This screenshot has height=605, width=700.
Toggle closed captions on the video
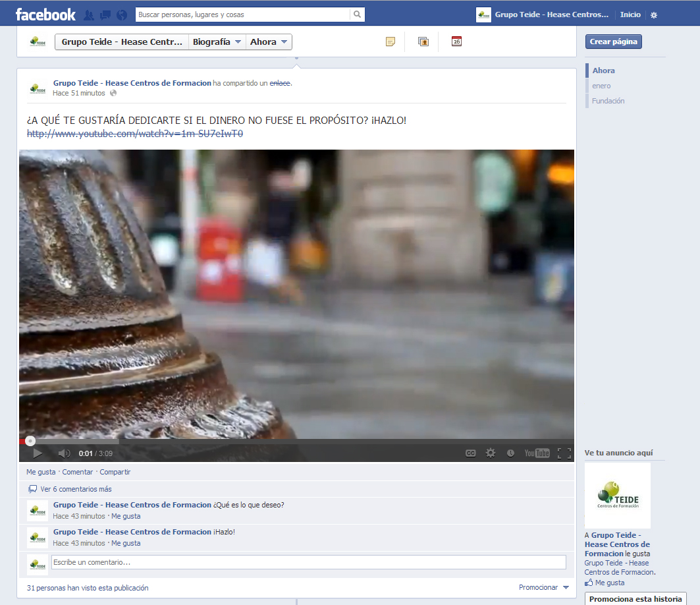pyautogui.click(x=471, y=453)
